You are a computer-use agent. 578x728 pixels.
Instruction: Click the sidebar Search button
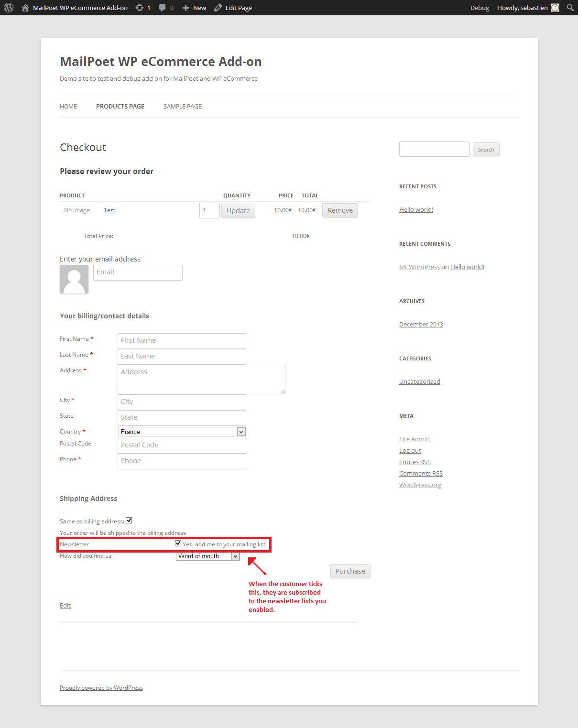tap(486, 150)
